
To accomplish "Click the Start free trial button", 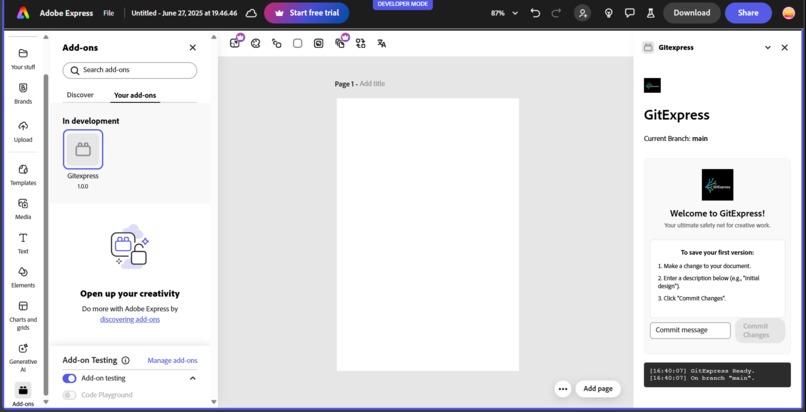I will [307, 13].
